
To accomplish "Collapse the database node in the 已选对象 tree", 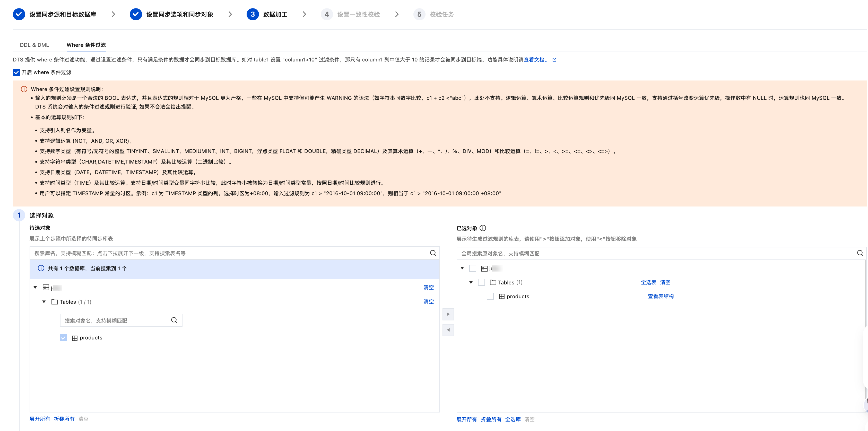I will click(462, 268).
